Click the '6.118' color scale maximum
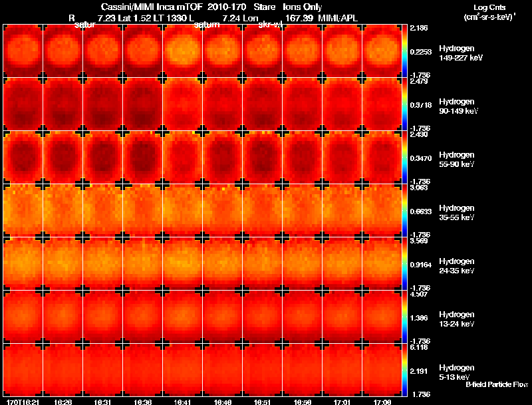The height and width of the screenshot is (405, 532). coord(419,347)
